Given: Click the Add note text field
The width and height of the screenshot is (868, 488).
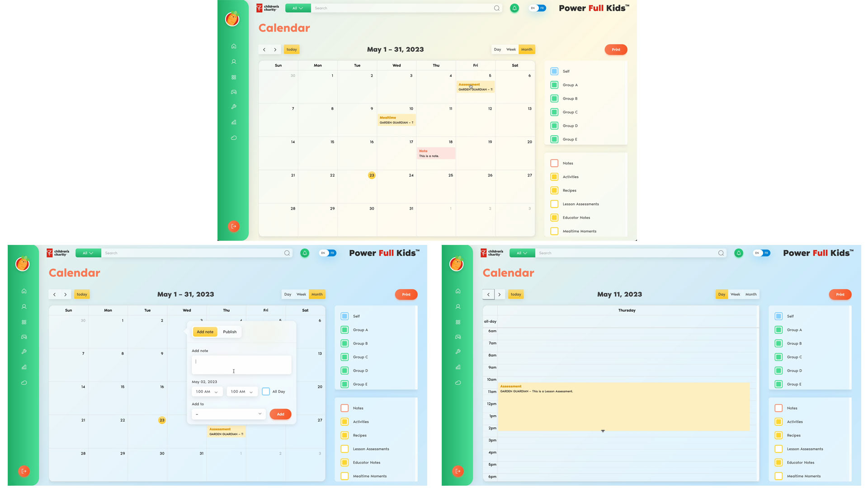Looking at the screenshot, I should pyautogui.click(x=241, y=365).
